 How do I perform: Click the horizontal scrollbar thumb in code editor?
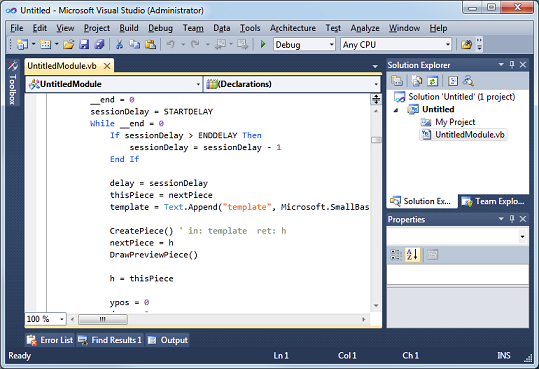coord(103,319)
